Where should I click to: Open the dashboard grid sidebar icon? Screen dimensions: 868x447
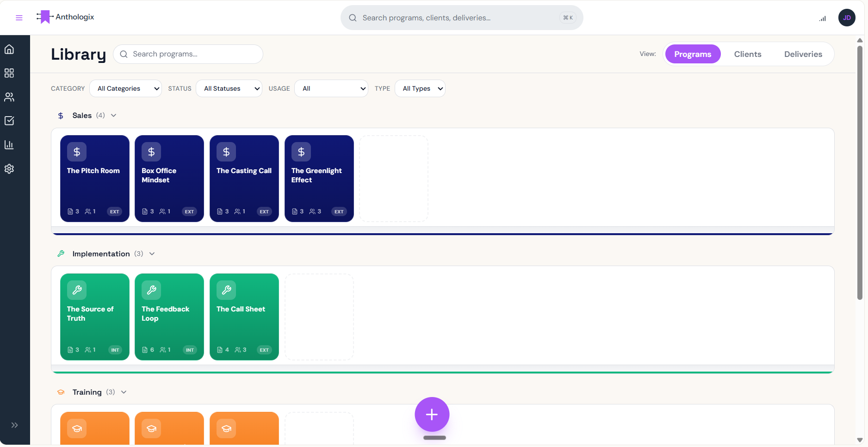coord(9,73)
